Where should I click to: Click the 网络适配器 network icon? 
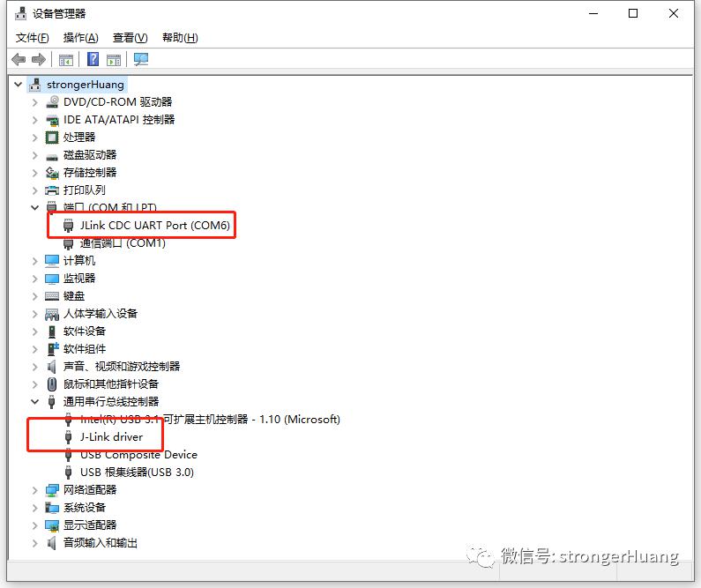[52, 490]
